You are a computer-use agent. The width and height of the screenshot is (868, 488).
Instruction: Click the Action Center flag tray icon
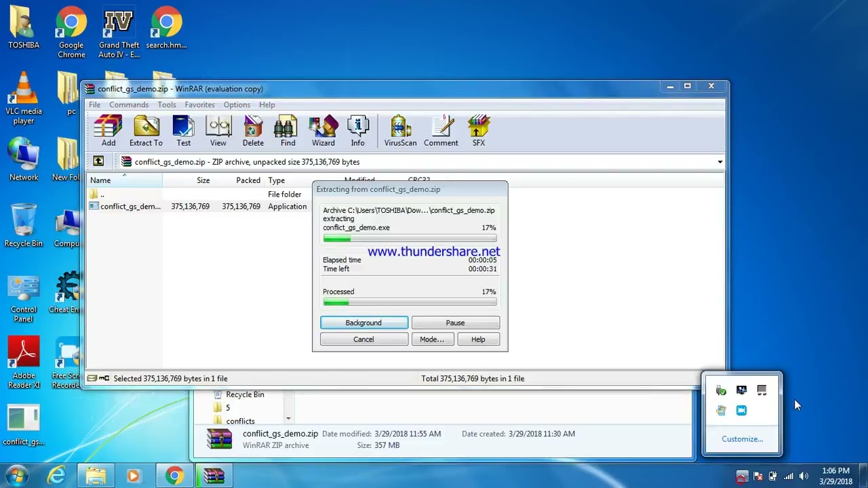pos(757,476)
